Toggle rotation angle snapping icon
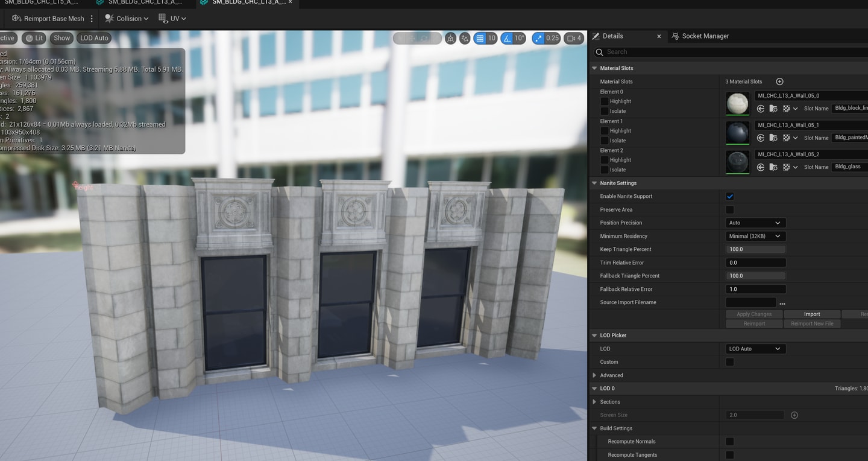 click(507, 38)
